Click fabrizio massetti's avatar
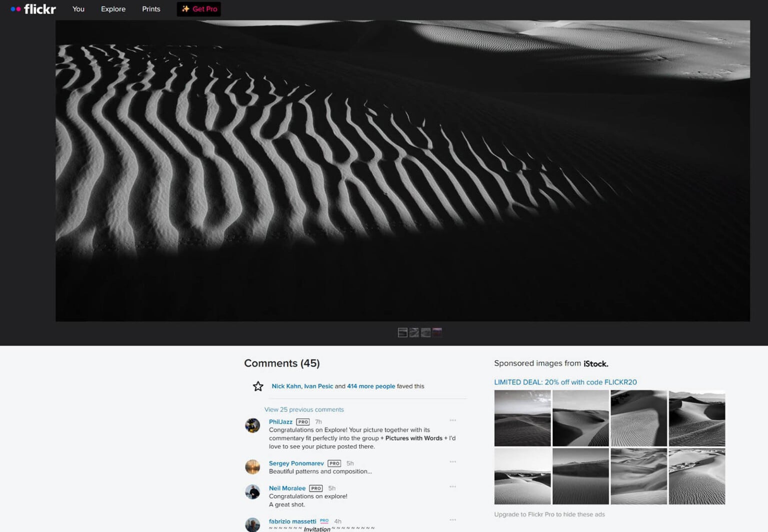 click(x=252, y=525)
